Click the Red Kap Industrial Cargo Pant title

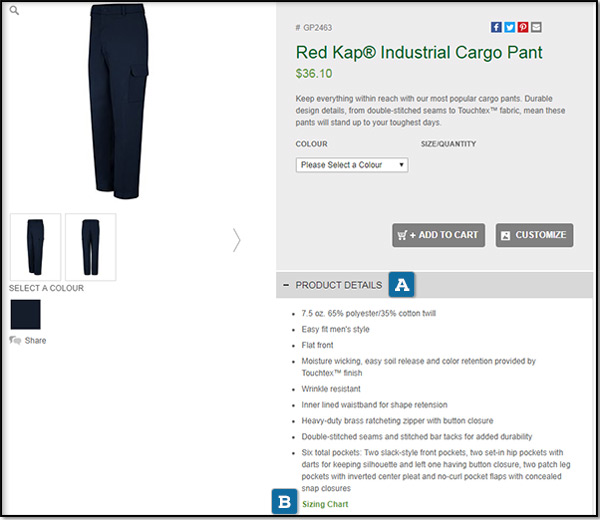click(x=419, y=52)
